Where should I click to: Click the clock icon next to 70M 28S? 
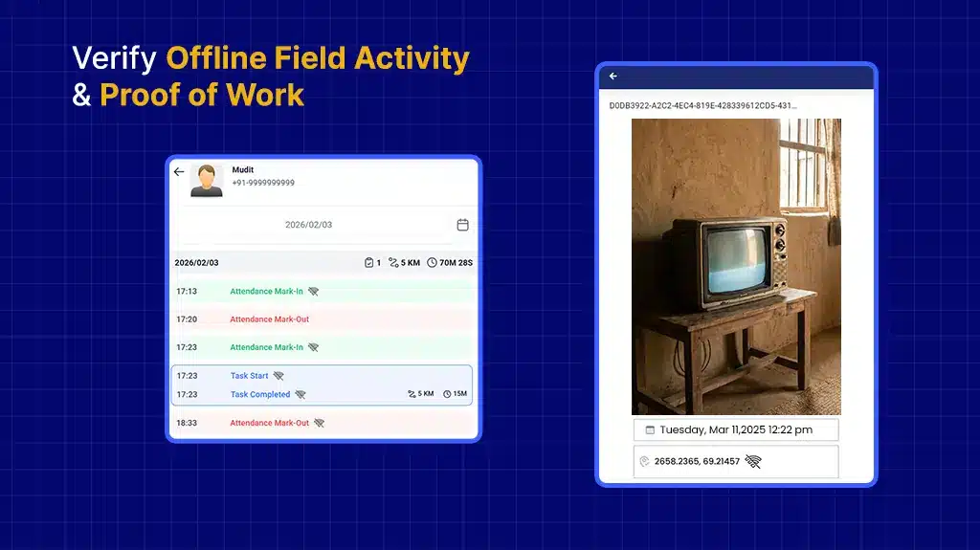[432, 262]
